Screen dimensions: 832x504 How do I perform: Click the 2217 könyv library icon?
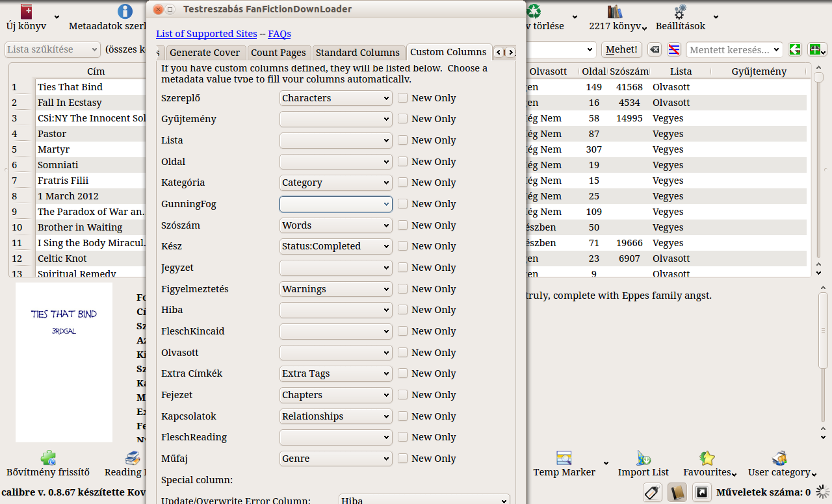[x=614, y=12]
